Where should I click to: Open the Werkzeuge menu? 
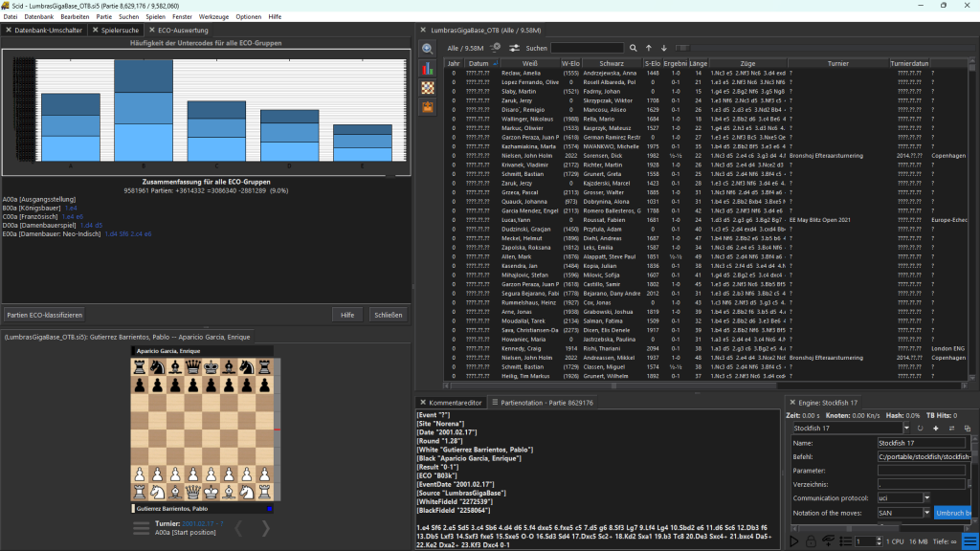click(x=214, y=17)
